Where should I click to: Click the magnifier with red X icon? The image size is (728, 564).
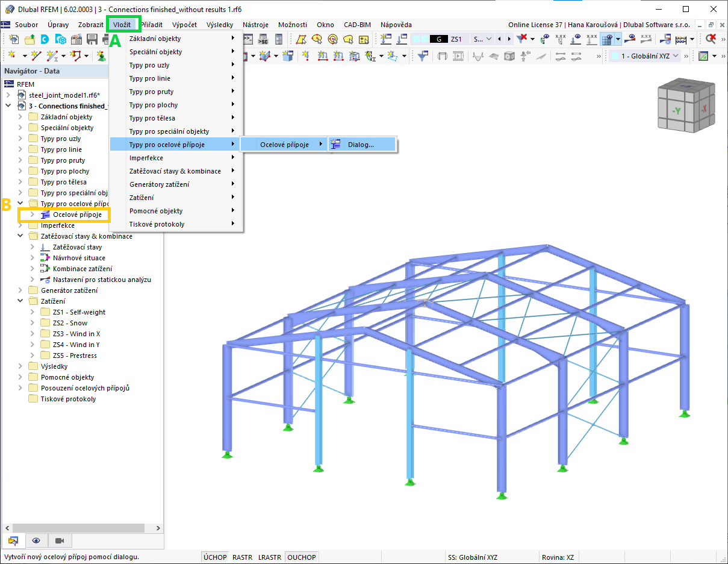[711, 39]
